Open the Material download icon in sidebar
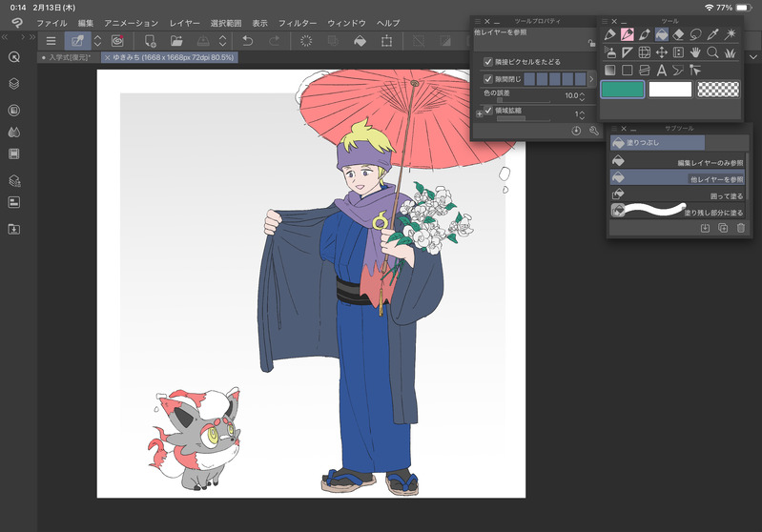762x532 pixels. (14, 229)
